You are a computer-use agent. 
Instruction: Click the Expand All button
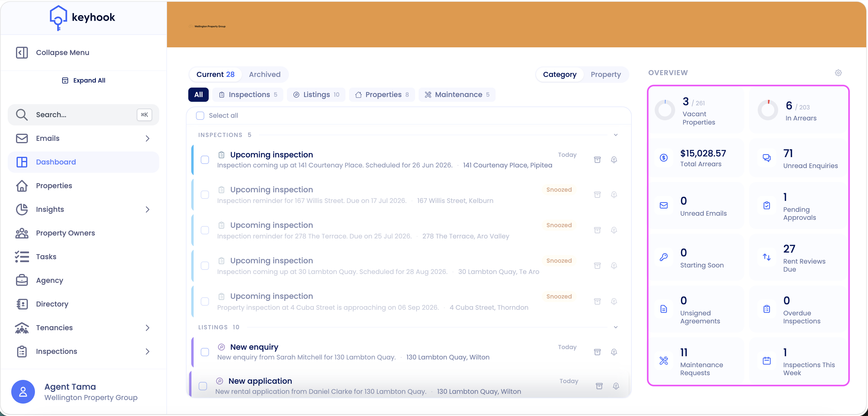pos(83,80)
